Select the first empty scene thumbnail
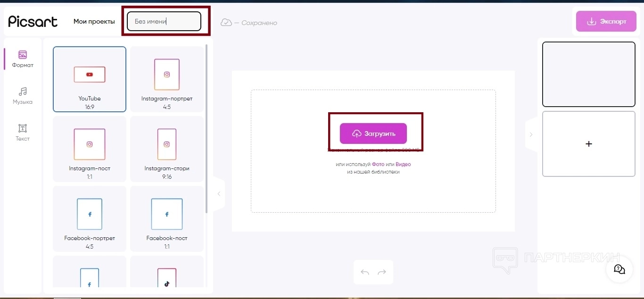This screenshot has width=644, height=299. click(589, 75)
